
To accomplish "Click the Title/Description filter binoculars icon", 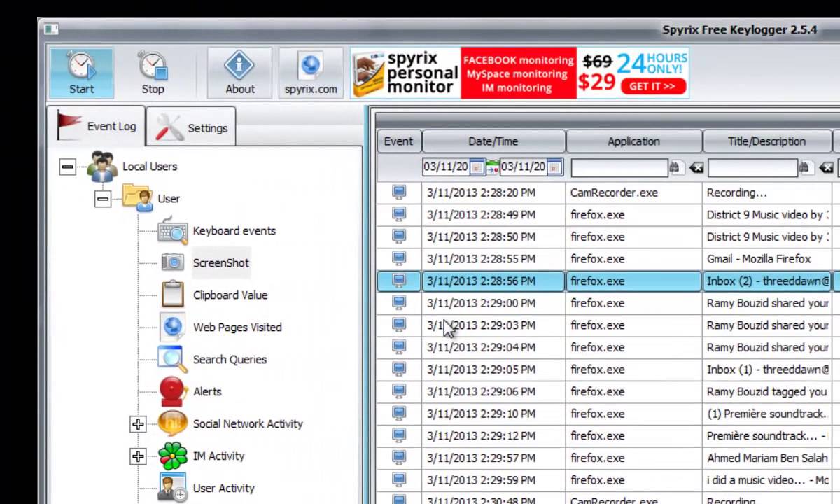I will pyautogui.click(x=805, y=167).
